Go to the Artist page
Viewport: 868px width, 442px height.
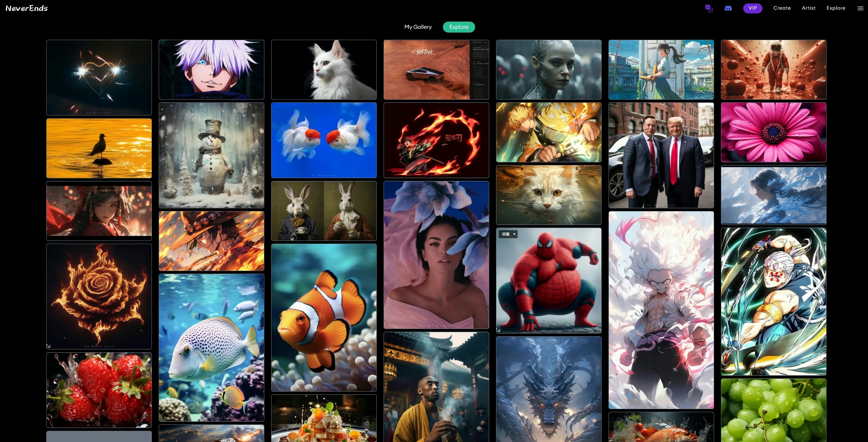[x=808, y=8]
